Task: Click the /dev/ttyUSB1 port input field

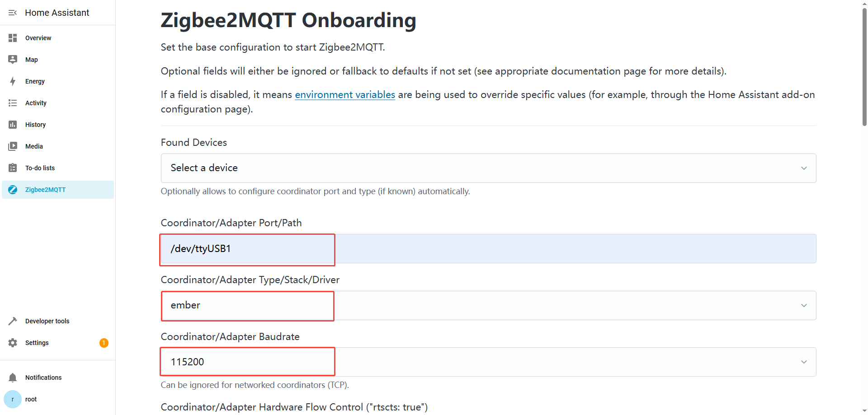Action: click(488, 248)
